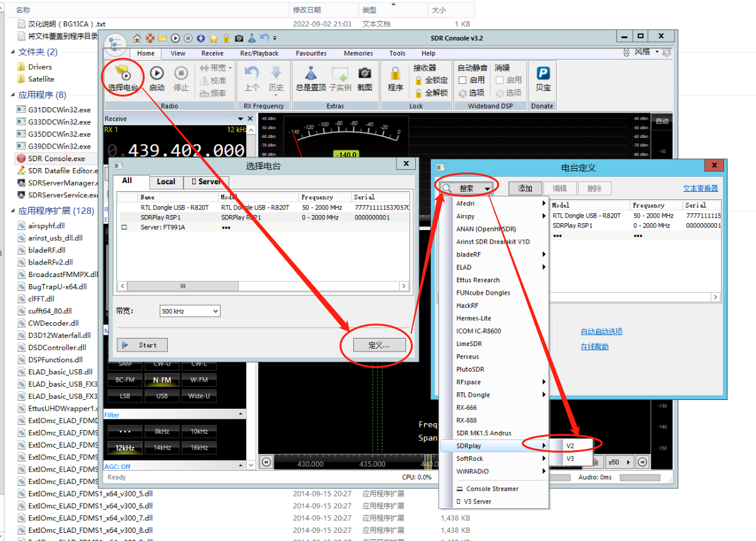
Task: Sort the file list by 修改日期 column
Action: tap(307, 10)
